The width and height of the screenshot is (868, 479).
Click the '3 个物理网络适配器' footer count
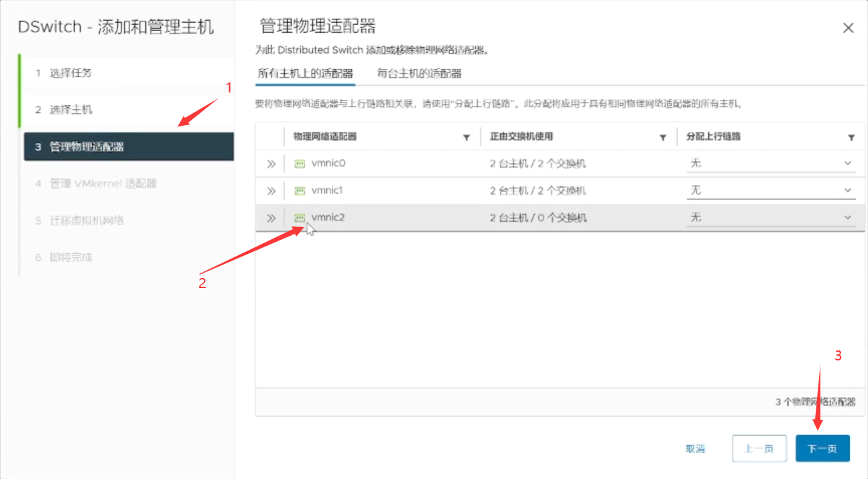816,402
